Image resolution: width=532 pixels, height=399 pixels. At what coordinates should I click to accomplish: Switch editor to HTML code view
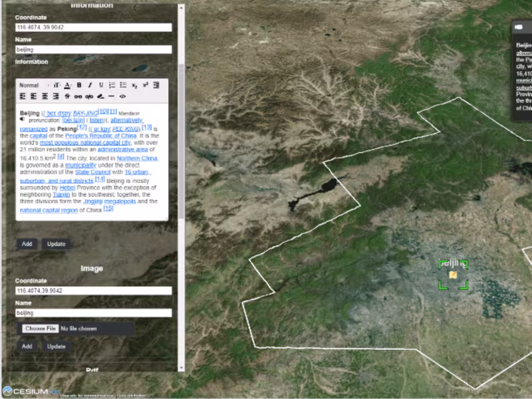[x=122, y=96]
